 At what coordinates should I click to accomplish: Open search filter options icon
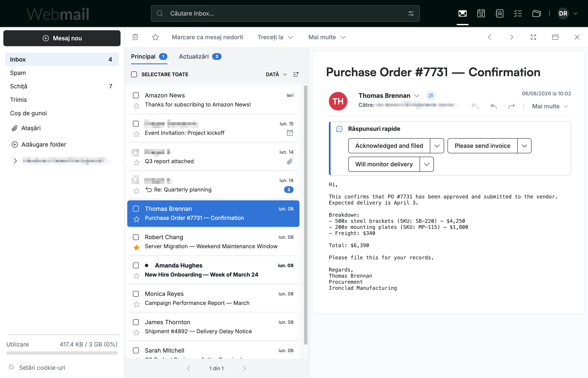411,13
